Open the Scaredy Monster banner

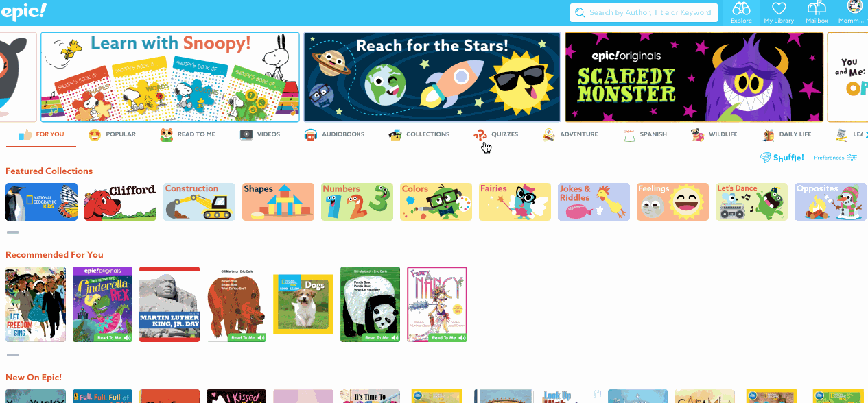[694, 77]
